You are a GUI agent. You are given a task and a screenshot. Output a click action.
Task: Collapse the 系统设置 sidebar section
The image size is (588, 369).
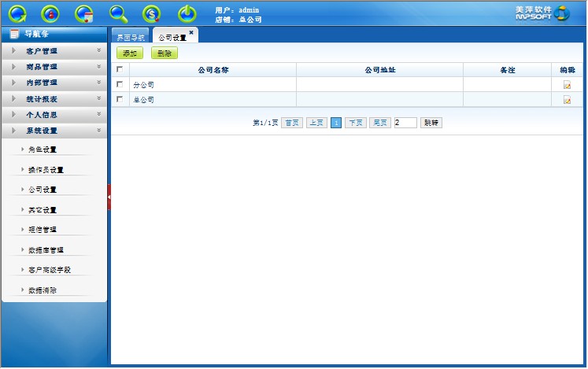pyautogui.click(x=54, y=131)
